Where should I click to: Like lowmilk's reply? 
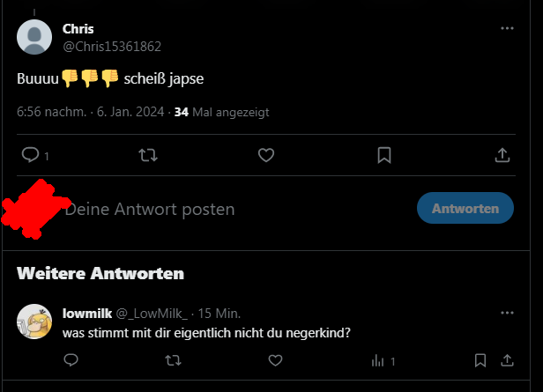(275, 360)
